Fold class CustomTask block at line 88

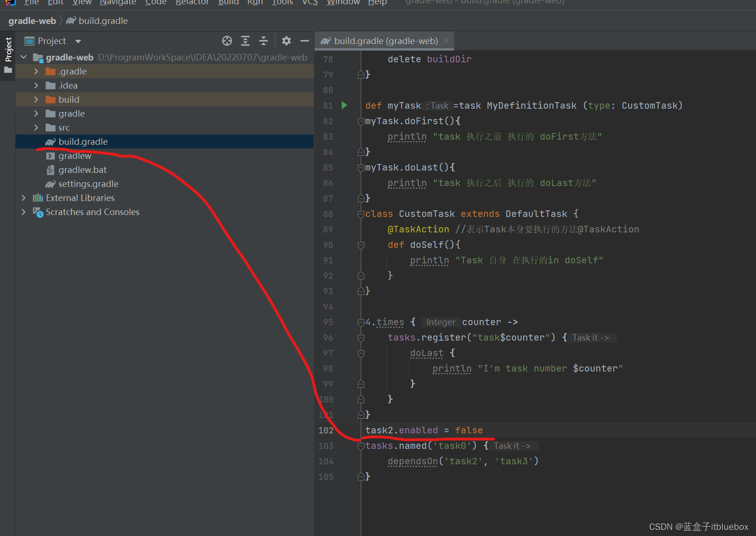pos(361,214)
